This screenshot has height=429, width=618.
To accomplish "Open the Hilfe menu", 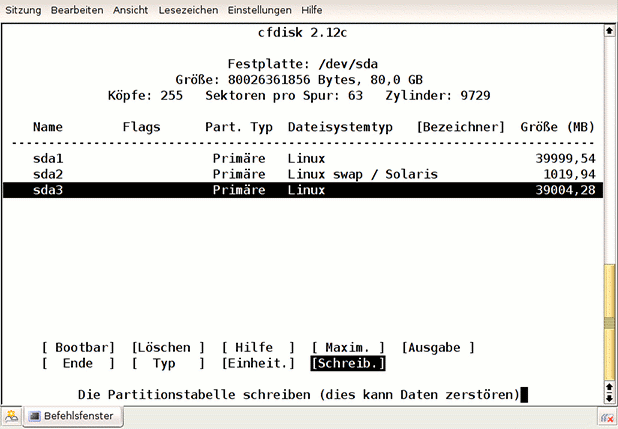I will (x=312, y=10).
